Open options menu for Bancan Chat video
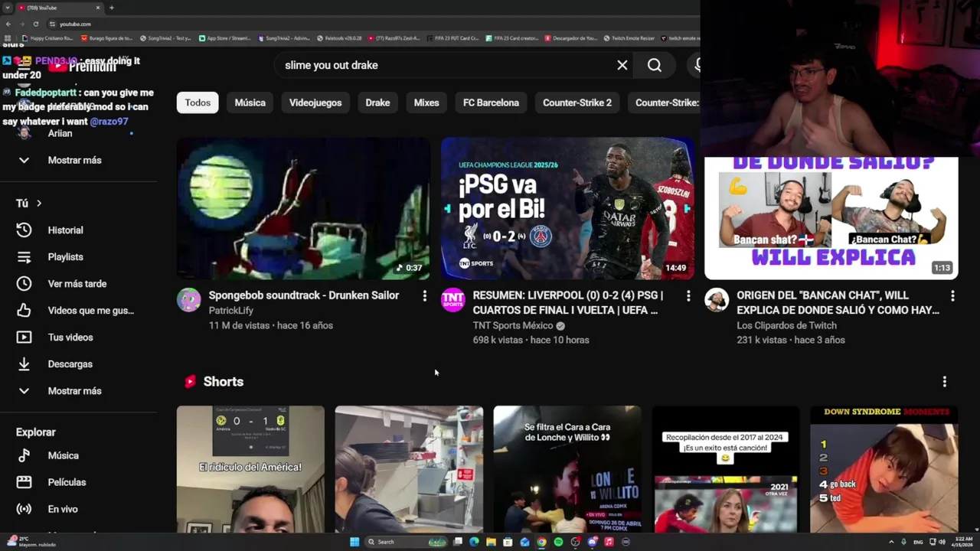Image resolution: width=980 pixels, height=551 pixels. point(952,295)
